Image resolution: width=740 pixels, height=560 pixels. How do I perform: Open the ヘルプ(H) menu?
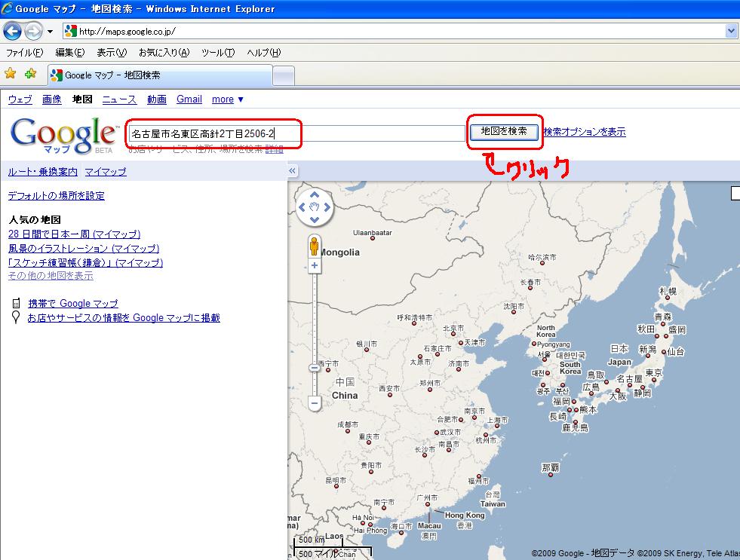(x=263, y=52)
